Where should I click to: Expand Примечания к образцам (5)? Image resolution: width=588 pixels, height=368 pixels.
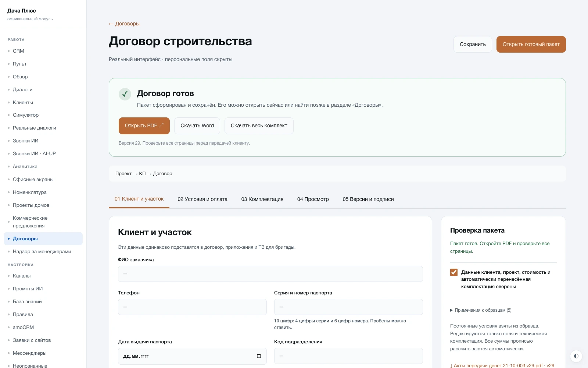(x=481, y=310)
